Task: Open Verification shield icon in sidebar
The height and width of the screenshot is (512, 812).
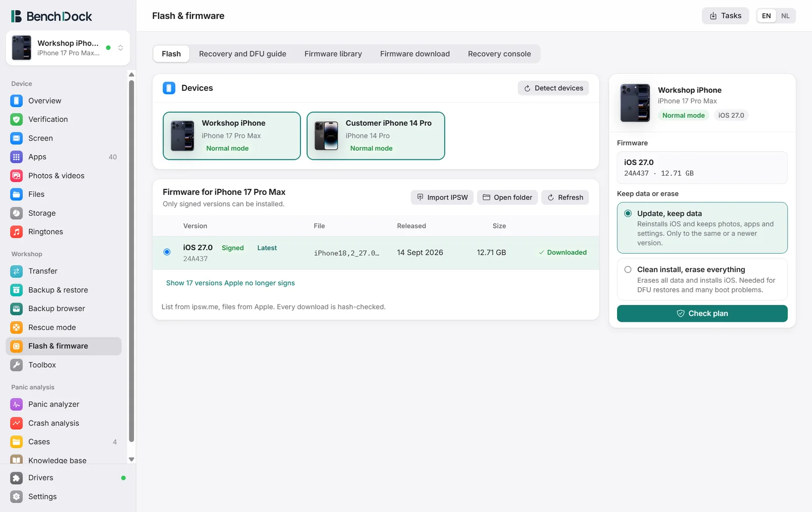Action: point(16,119)
